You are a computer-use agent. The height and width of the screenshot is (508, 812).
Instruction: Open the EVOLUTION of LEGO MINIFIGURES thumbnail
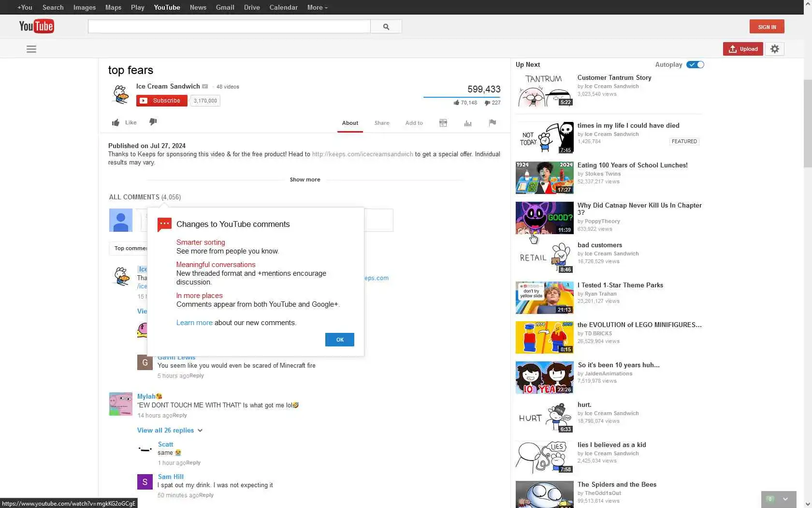545,337
